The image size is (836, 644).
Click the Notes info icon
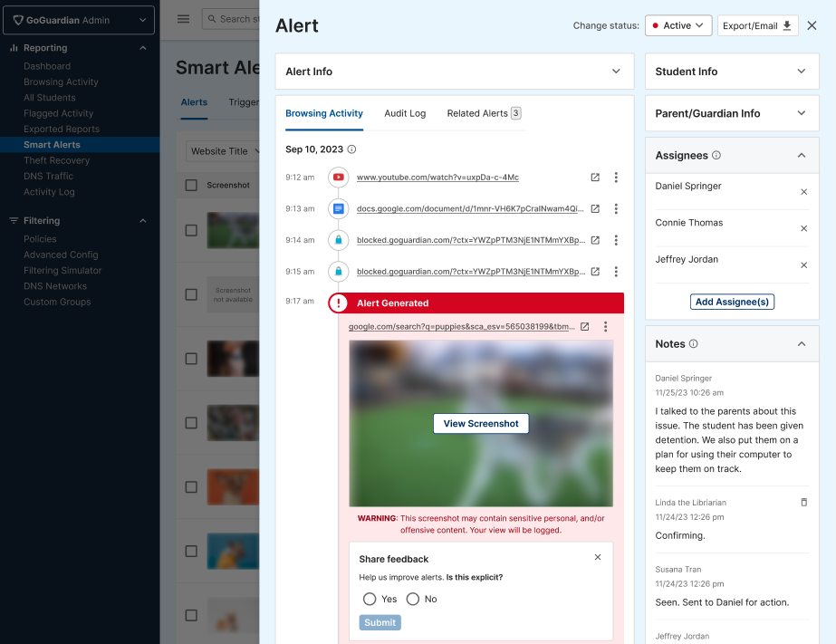coord(693,344)
